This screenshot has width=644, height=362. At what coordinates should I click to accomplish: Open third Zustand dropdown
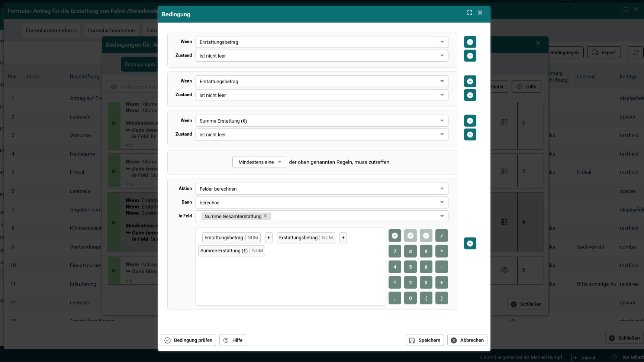point(322,135)
